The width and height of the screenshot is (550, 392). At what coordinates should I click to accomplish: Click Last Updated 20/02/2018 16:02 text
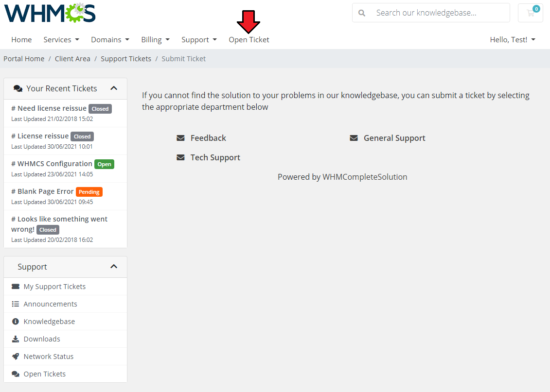[x=52, y=240]
